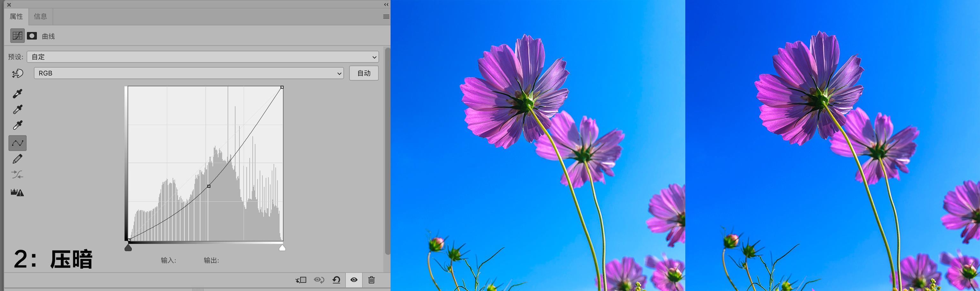This screenshot has height=291, width=980.
Task: Select the gray point eyedropper
Action: point(18,109)
